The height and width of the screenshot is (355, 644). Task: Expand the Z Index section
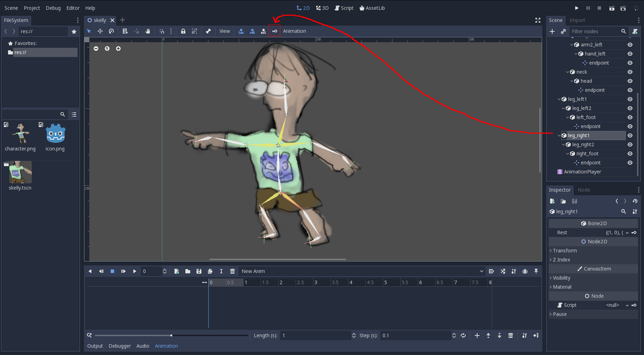pyautogui.click(x=593, y=260)
